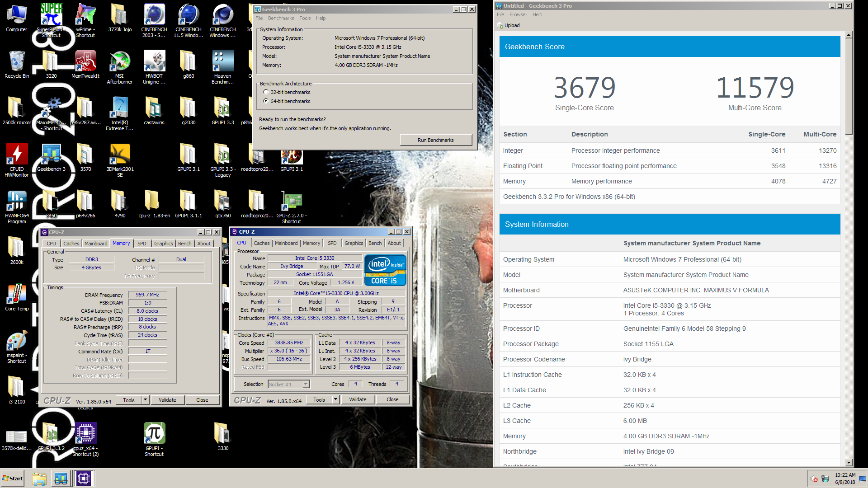
Task: Open Tools menu in Geekbench window
Action: (x=305, y=18)
